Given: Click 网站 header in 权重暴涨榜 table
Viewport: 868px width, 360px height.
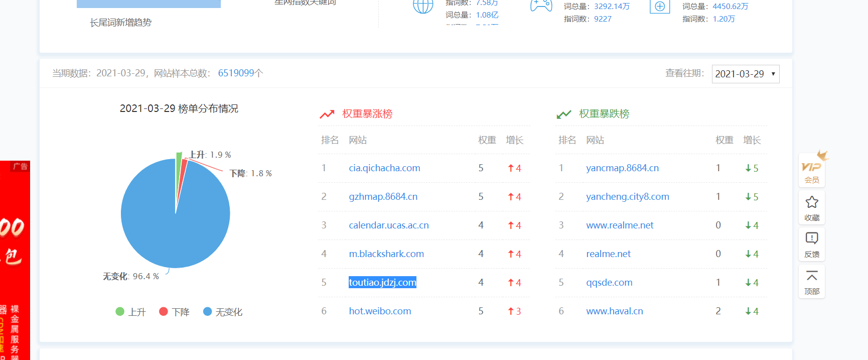Looking at the screenshot, I should pyautogui.click(x=358, y=140).
